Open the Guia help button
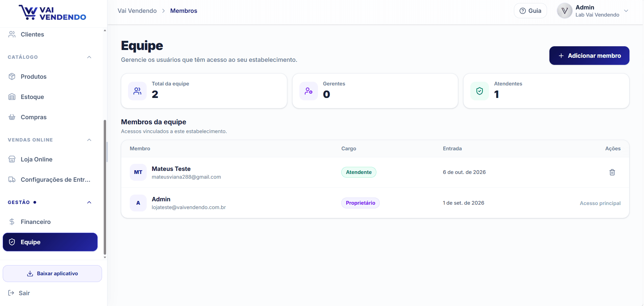Screen dimensions: 644x306 [x=530, y=11]
